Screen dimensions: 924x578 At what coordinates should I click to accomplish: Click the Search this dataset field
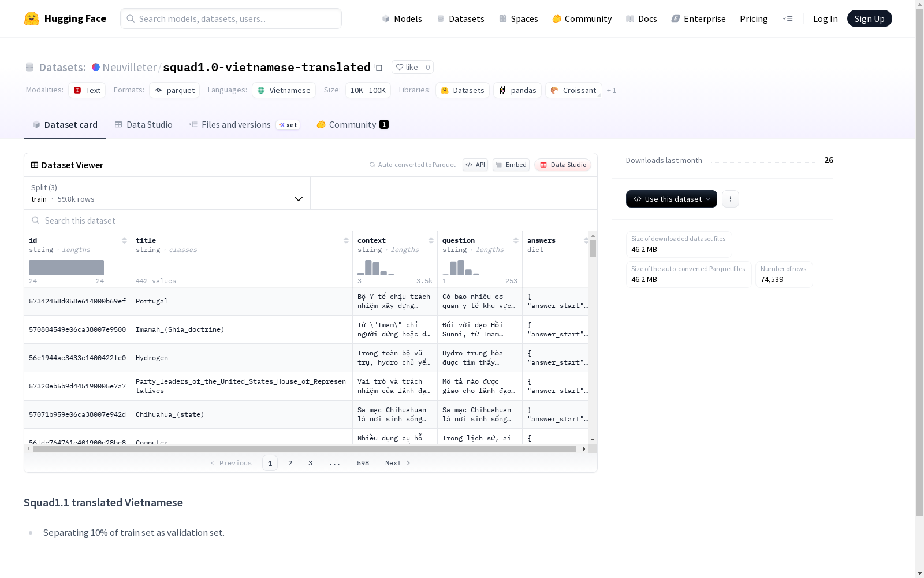click(311, 220)
